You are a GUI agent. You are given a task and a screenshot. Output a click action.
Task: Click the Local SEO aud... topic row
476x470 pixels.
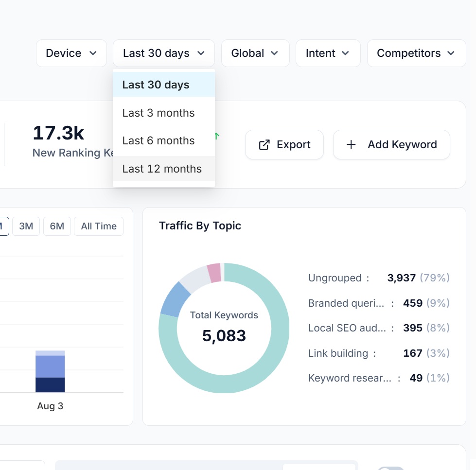pyautogui.click(x=379, y=328)
